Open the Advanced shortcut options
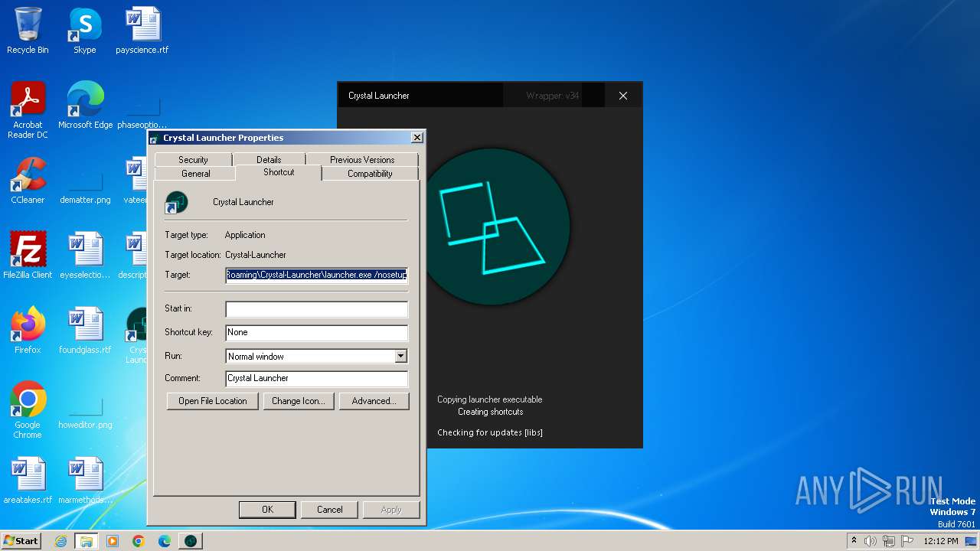 [374, 401]
